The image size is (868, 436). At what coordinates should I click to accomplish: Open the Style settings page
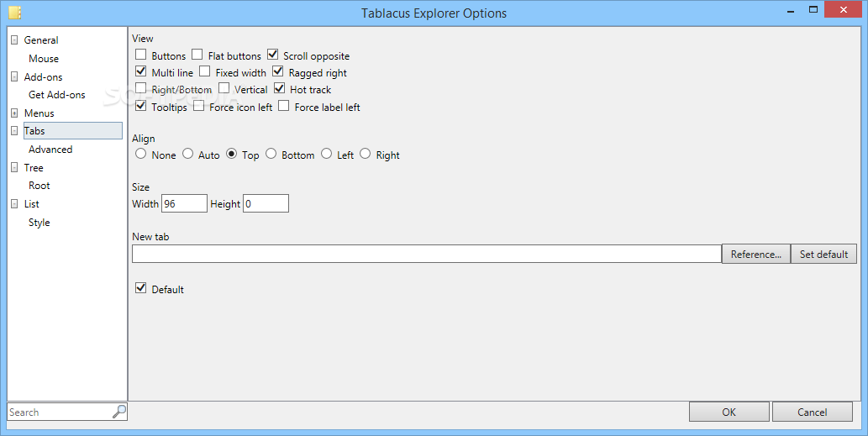point(39,223)
